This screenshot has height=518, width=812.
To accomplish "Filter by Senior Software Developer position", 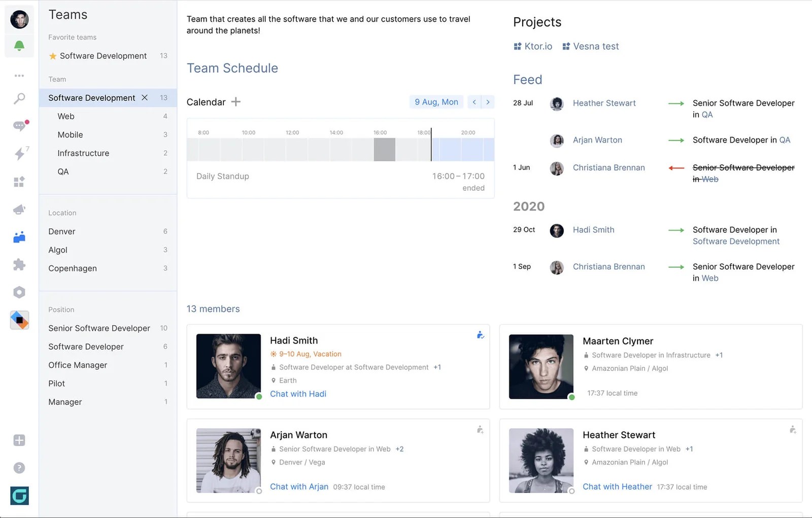I will click(x=108, y=328).
